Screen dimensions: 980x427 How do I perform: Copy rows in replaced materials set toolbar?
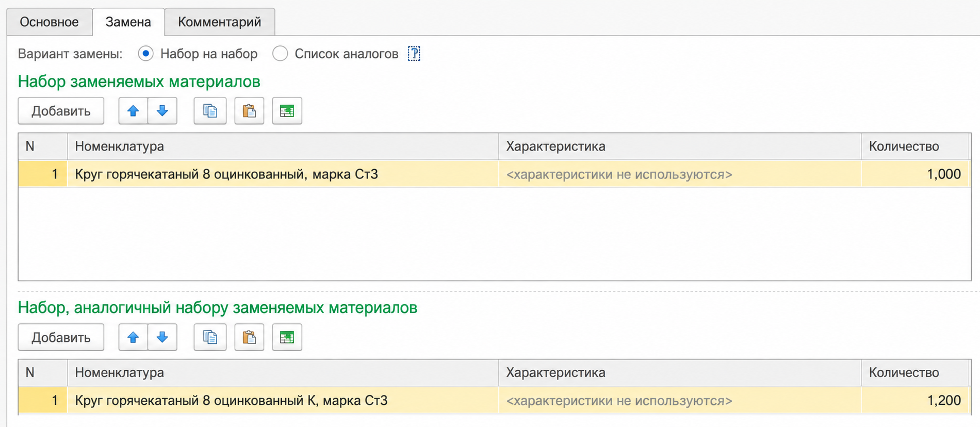click(x=210, y=111)
